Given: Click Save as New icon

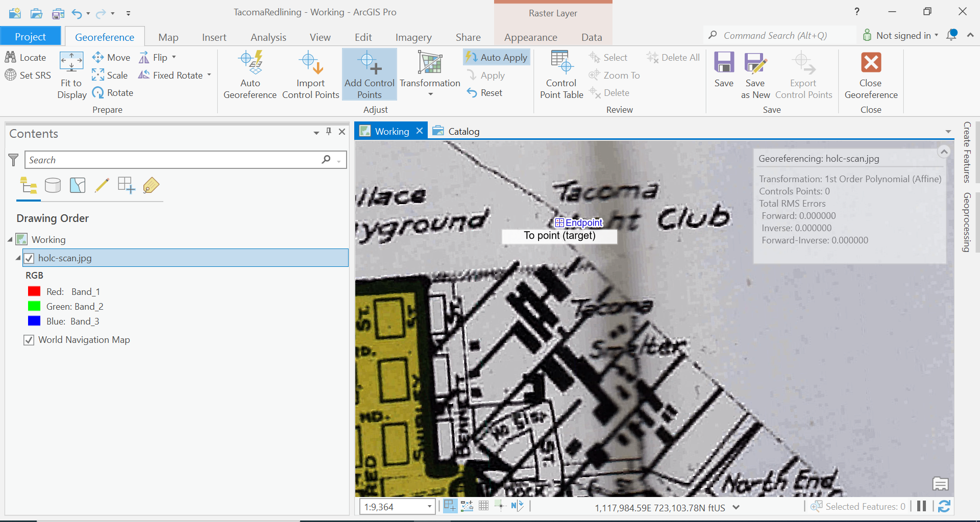Looking at the screenshot, I should point(755,63).
